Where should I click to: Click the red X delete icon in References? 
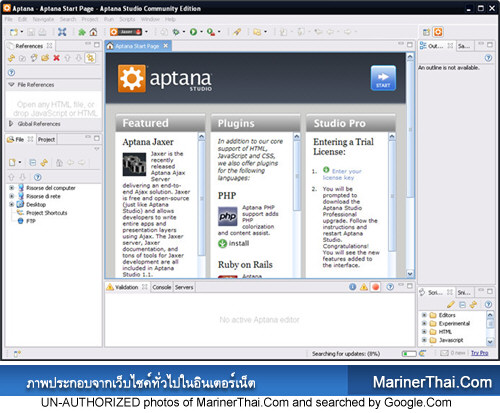[57, 58]
